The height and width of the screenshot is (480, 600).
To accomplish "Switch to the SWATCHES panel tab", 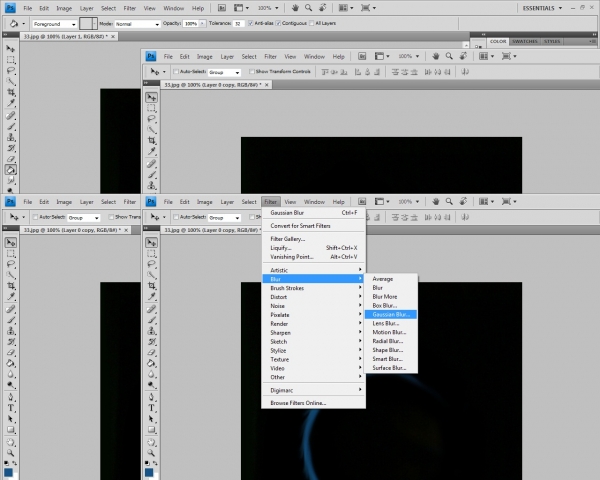I will click(525, 41).
